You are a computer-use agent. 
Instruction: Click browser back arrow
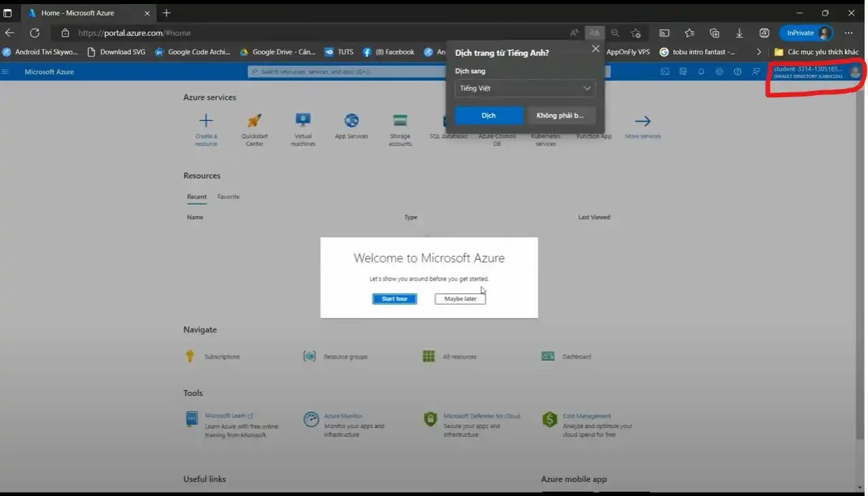pos(10,33)
